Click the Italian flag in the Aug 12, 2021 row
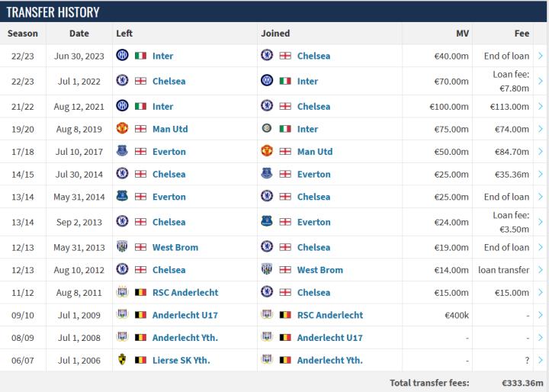Screen dimensions: 549x392 tap(140, 107)
